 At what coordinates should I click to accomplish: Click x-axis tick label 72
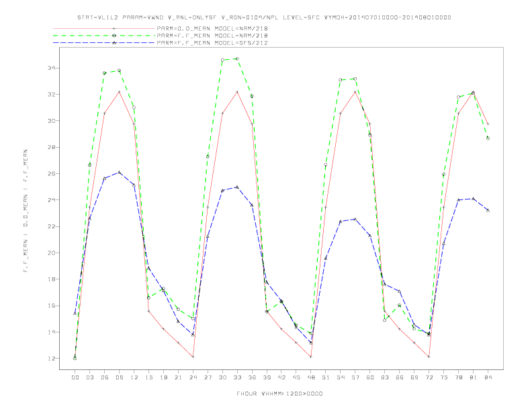pos(429,377)
